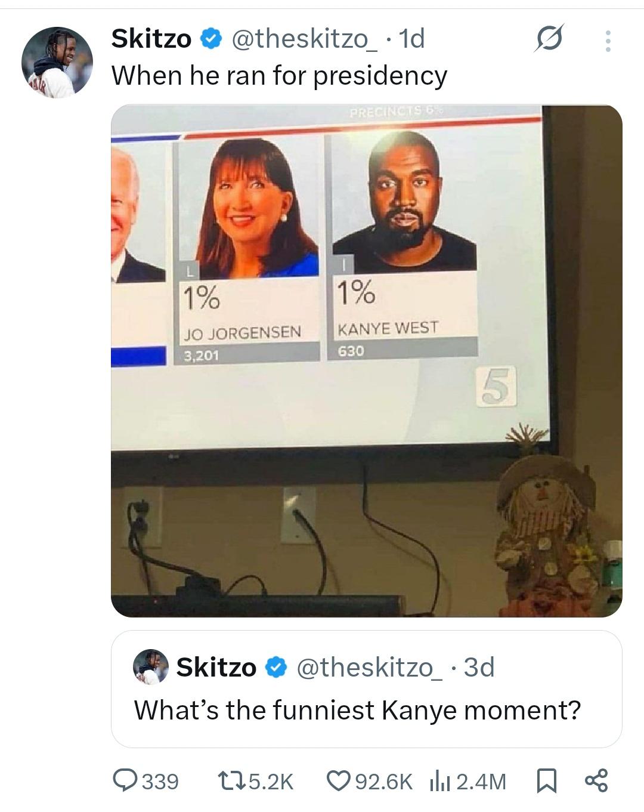Click Skitzo's verified badge on main tweet
The width and height of the screenshot is (644, 812).
(x=210, y=39)
